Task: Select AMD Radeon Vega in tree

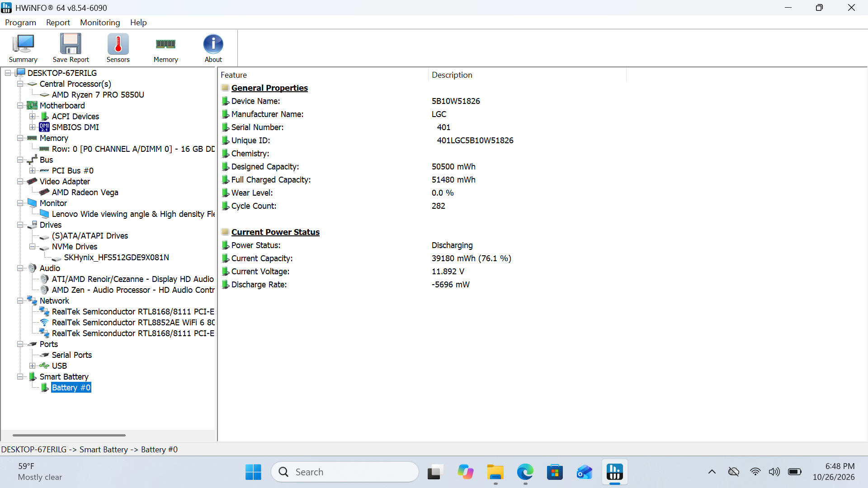Action: click(85, 192)
